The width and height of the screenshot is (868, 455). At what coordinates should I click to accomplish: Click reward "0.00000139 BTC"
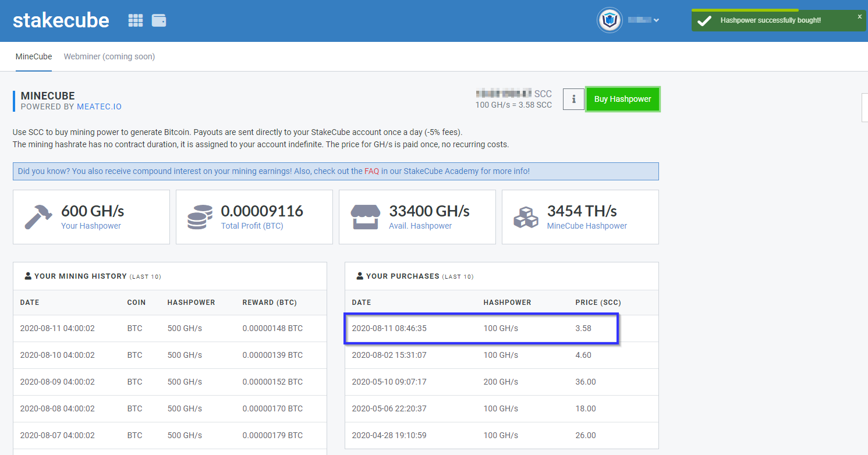point(272,356)
